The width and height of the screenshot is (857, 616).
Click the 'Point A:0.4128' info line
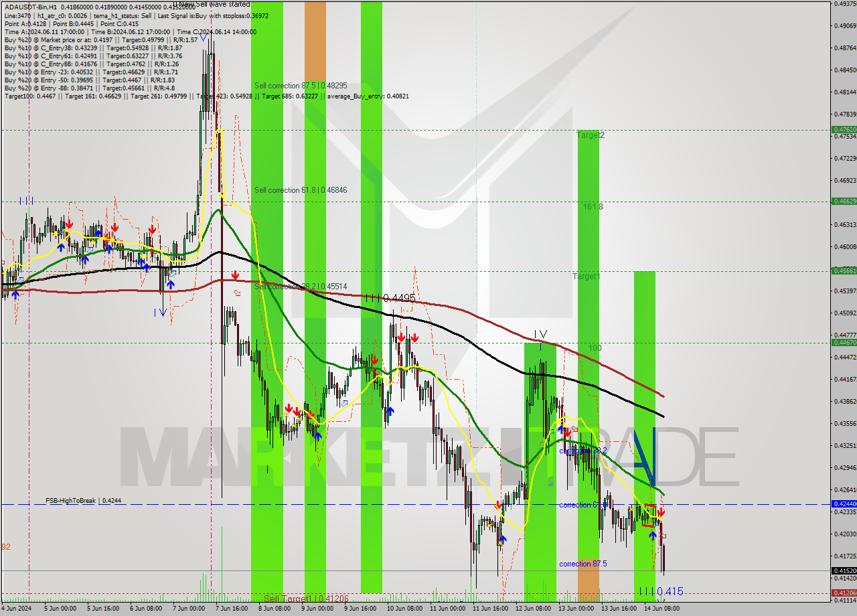(71, 24)
